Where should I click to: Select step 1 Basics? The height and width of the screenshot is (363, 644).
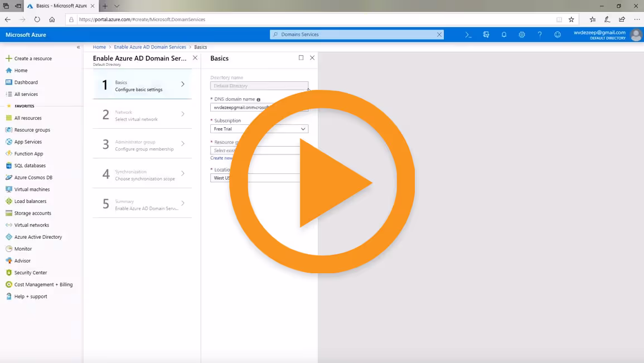point(142,84)
